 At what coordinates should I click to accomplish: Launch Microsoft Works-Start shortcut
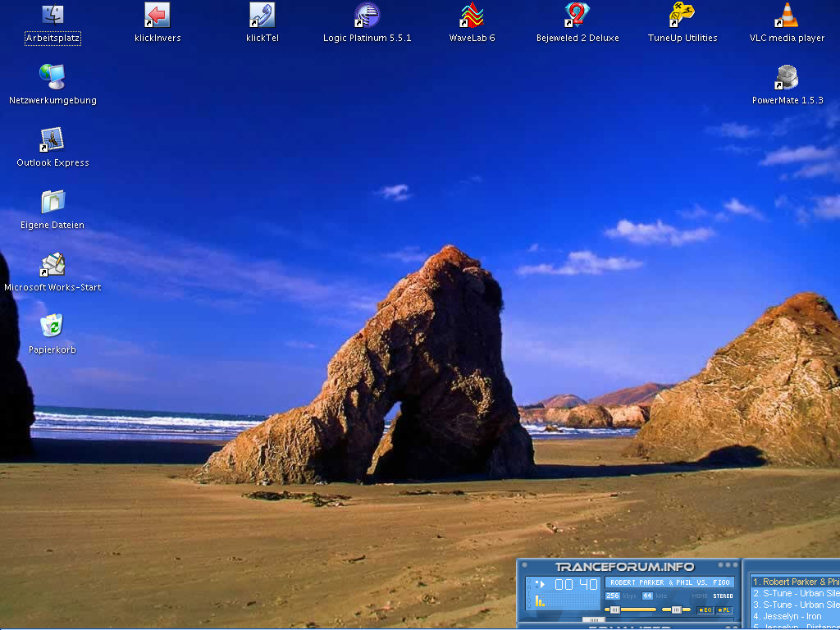[x=52, y=265]
